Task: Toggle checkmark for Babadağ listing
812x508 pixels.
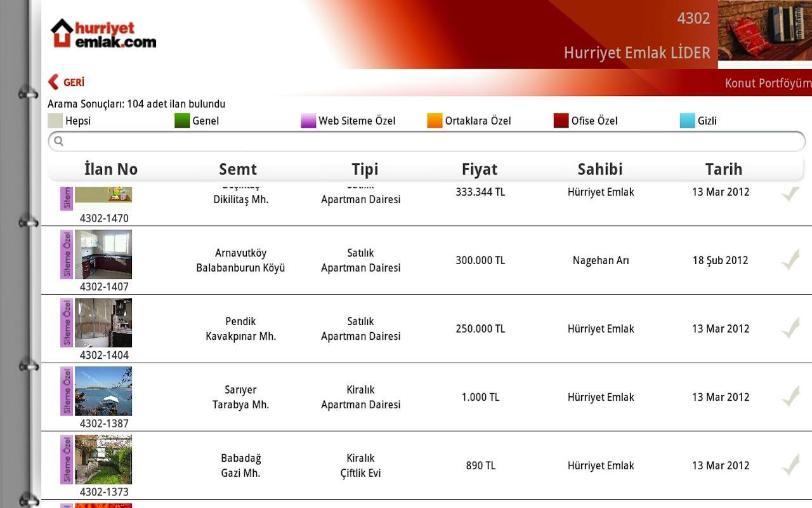Action: coord(790,465)
